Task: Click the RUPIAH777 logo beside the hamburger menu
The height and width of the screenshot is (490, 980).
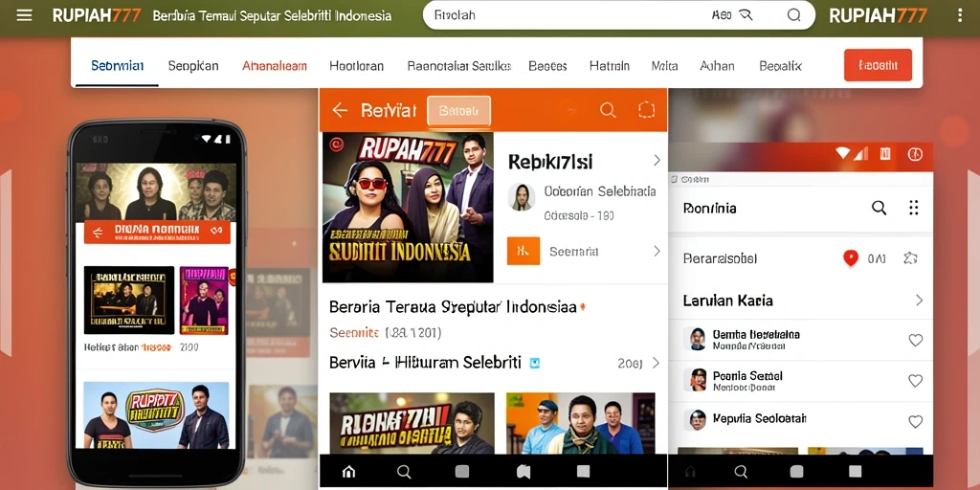Action: 97,15
